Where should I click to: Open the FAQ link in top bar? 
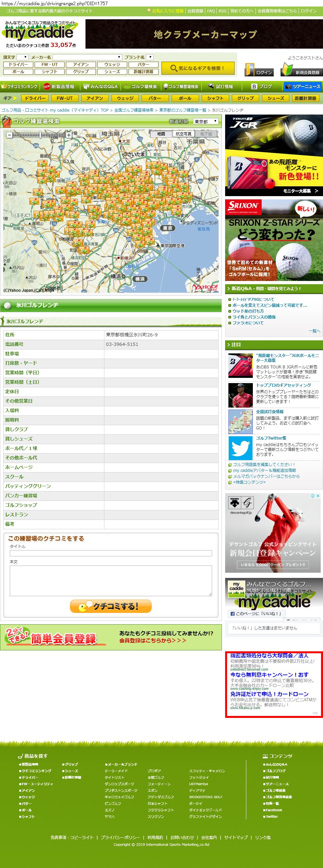click(x=211, y=11)
